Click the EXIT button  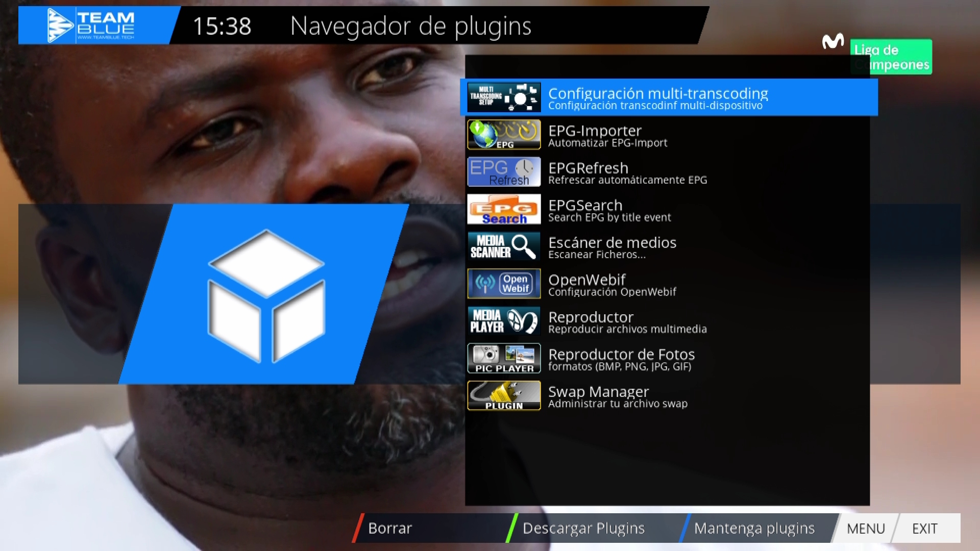(x=924, y=529)
